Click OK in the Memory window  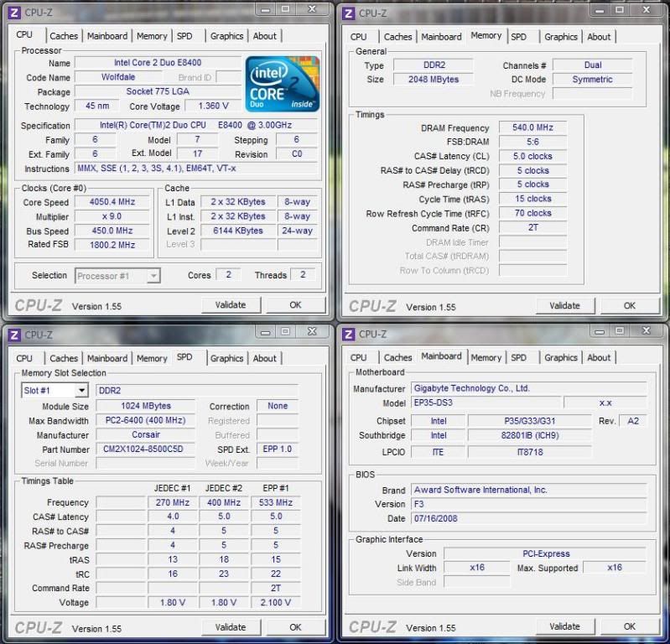pyautogui.click(x=630, y=306)
